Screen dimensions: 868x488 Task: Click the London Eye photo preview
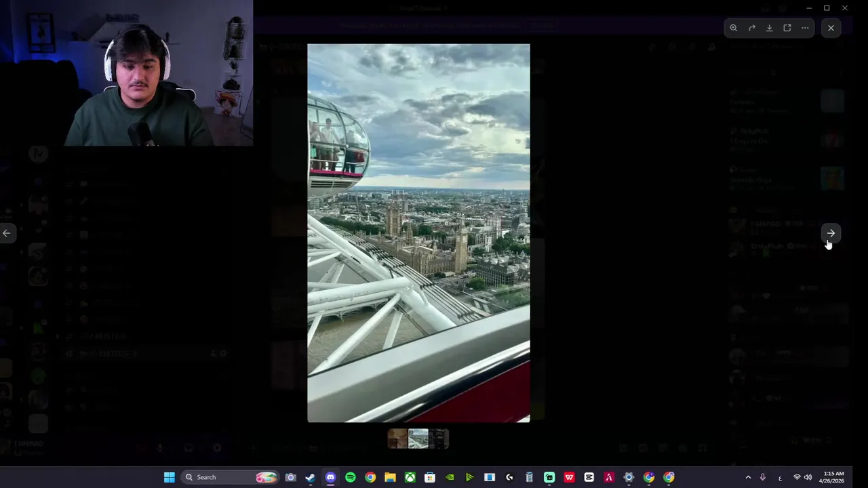(x=418, y=233)
